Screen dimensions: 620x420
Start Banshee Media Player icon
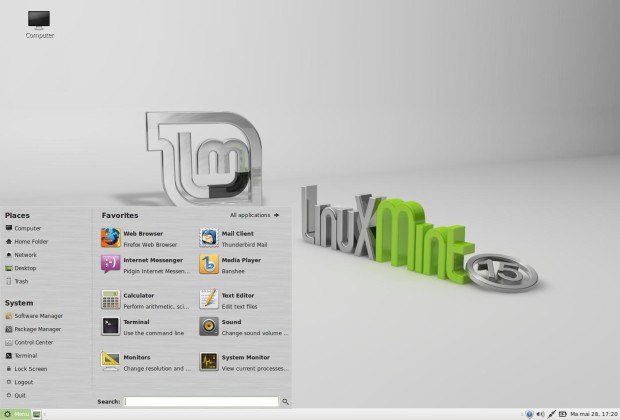tap(209, 264)
